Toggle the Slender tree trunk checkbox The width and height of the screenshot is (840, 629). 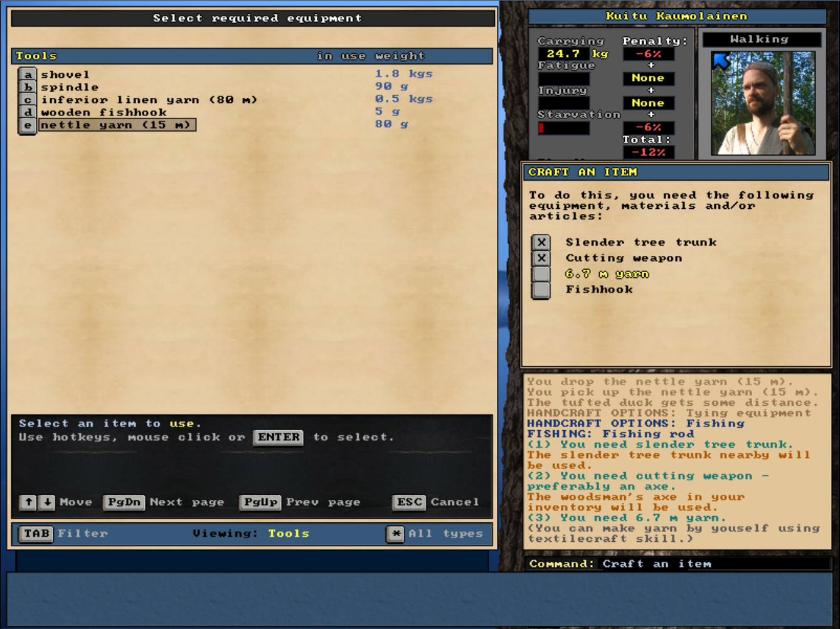(x=541, y=243)
